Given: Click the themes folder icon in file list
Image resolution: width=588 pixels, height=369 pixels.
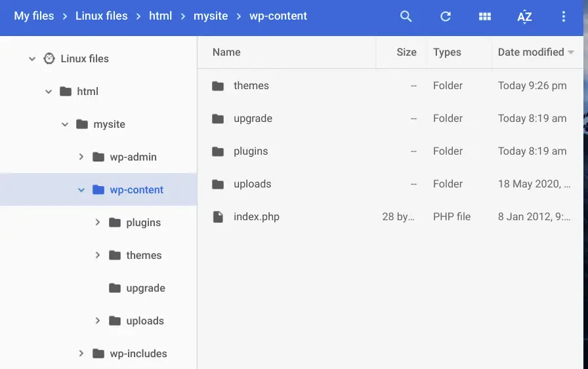Looking at the screenshot, I should (218, 86).
